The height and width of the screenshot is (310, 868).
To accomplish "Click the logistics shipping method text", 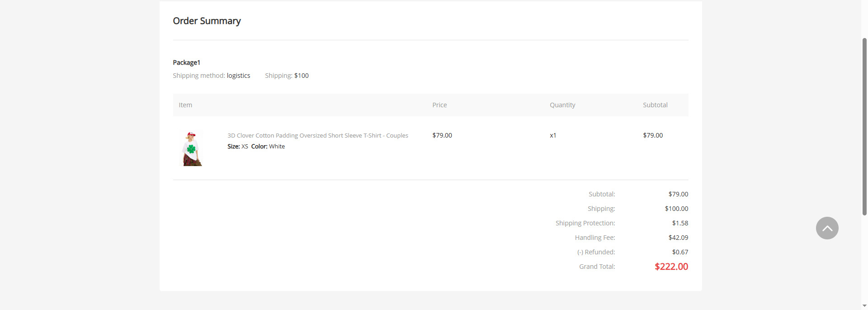I will (238, 76).
